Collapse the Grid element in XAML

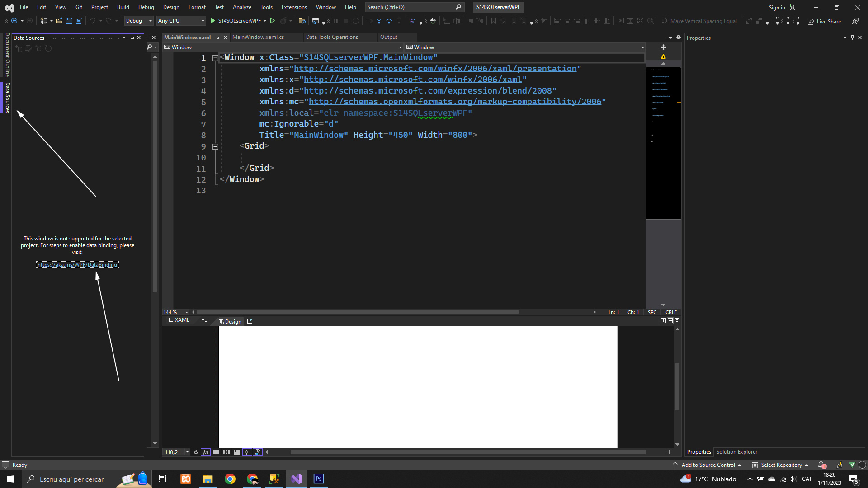215,146
